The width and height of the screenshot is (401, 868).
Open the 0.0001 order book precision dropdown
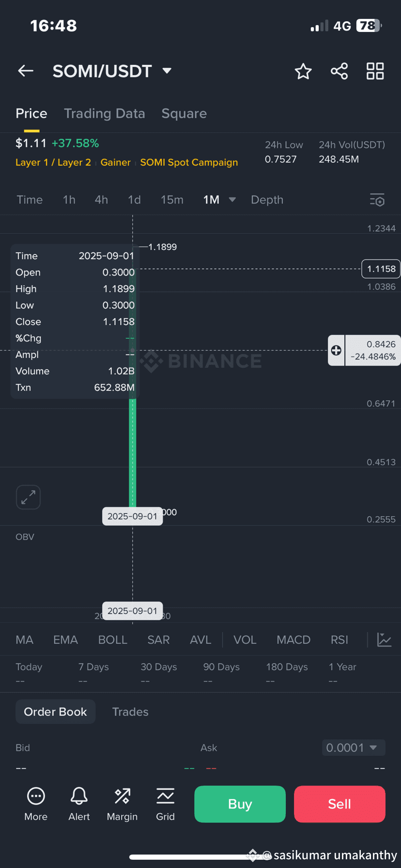coord(354,747)
